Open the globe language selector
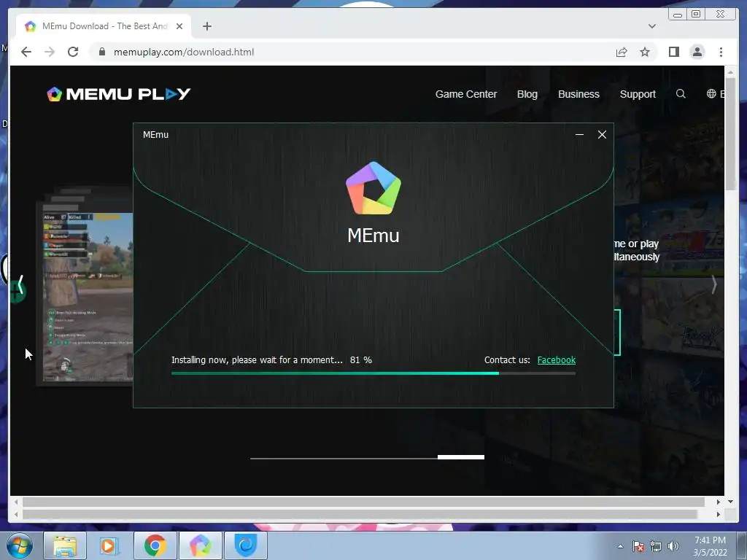The width and height of the screenshot is (747, 560). (x=711, y=94)
